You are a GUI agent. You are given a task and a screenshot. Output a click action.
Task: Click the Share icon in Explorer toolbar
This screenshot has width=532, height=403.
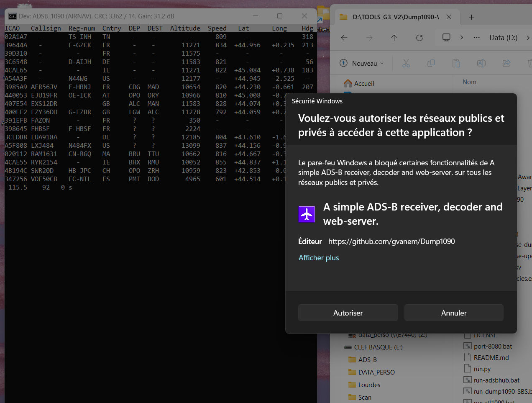pyautogui.click(x=506, y=63)
